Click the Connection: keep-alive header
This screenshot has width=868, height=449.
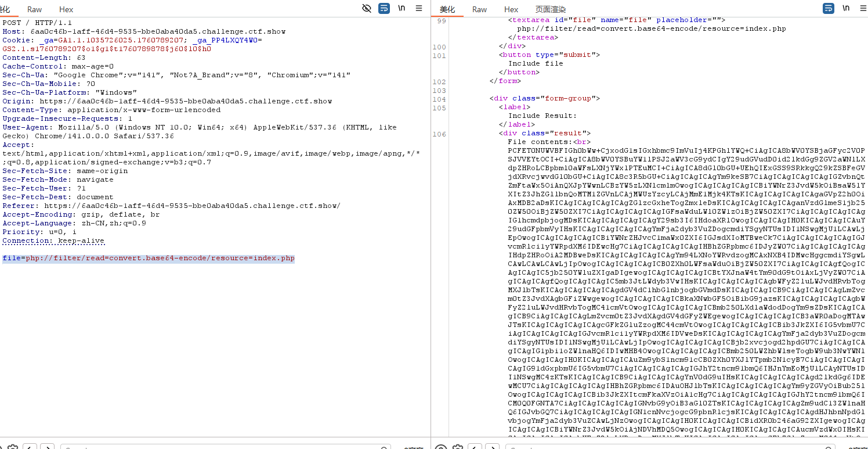click(53, 240)
